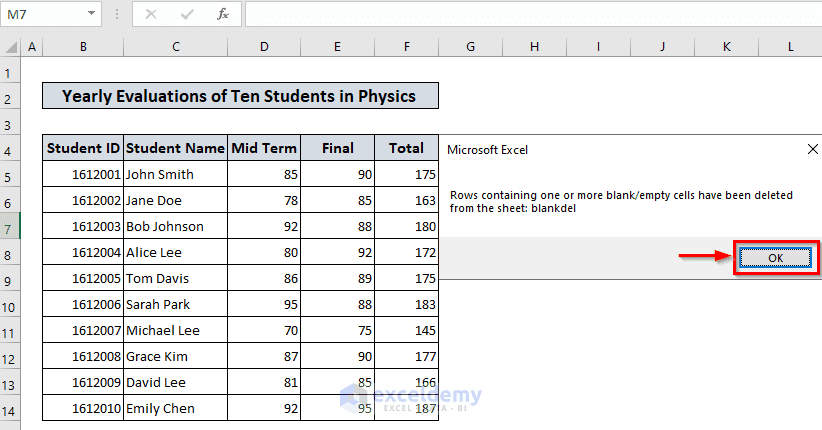Select column C header
The height and width of the screenshot is (430, 822).
(x=176, y=47)
